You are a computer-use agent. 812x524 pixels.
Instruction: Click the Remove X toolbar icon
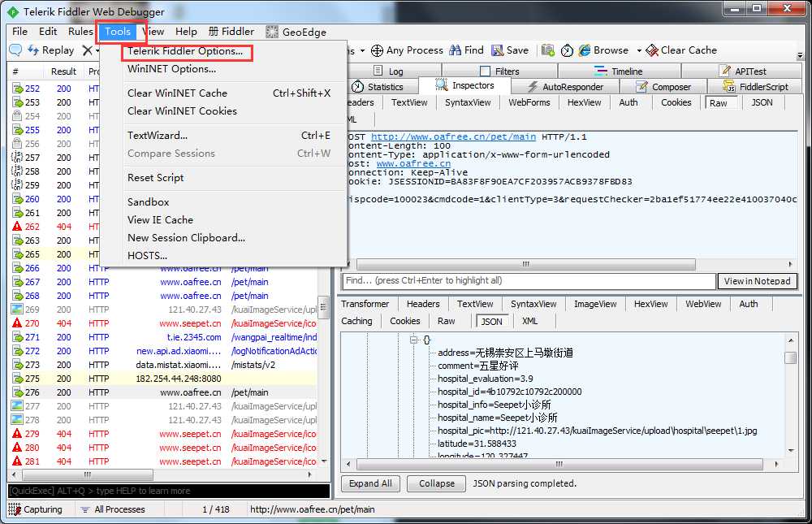pos(88,50)
